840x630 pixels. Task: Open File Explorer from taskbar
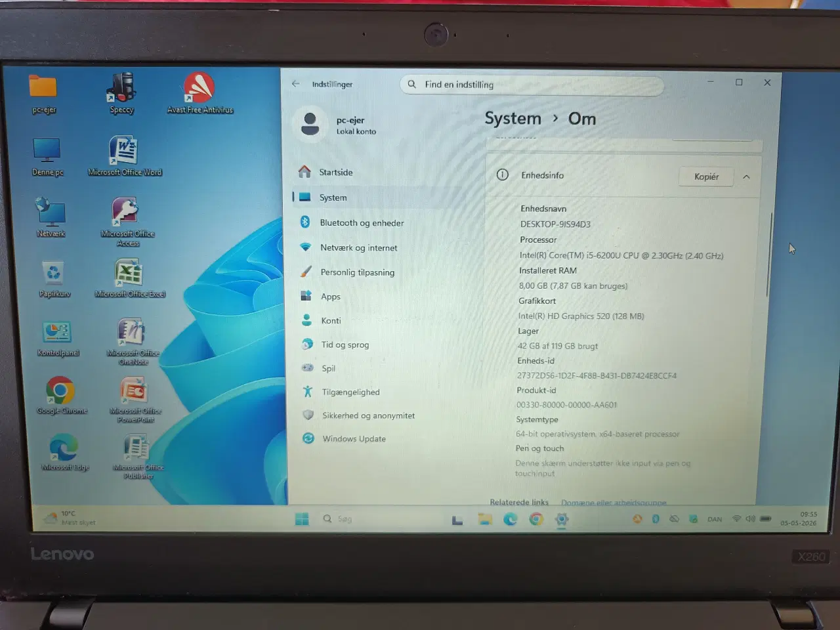[x=485, y=519]
